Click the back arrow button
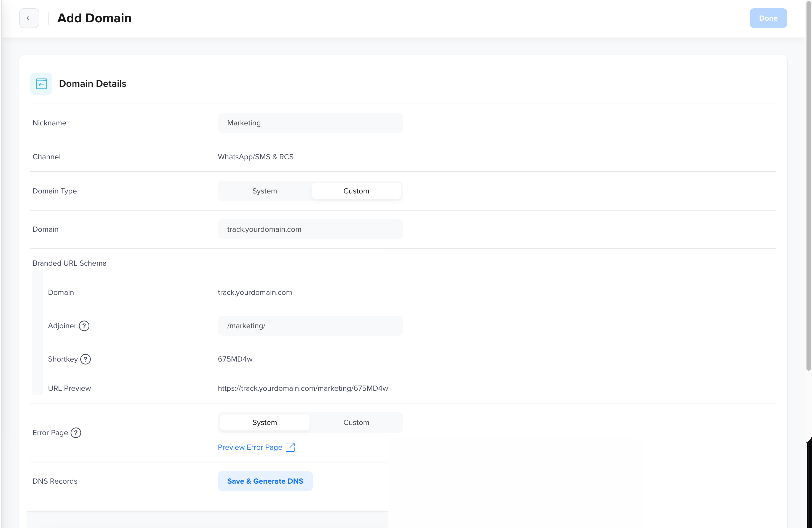The image size is (812, 528). 29,18
